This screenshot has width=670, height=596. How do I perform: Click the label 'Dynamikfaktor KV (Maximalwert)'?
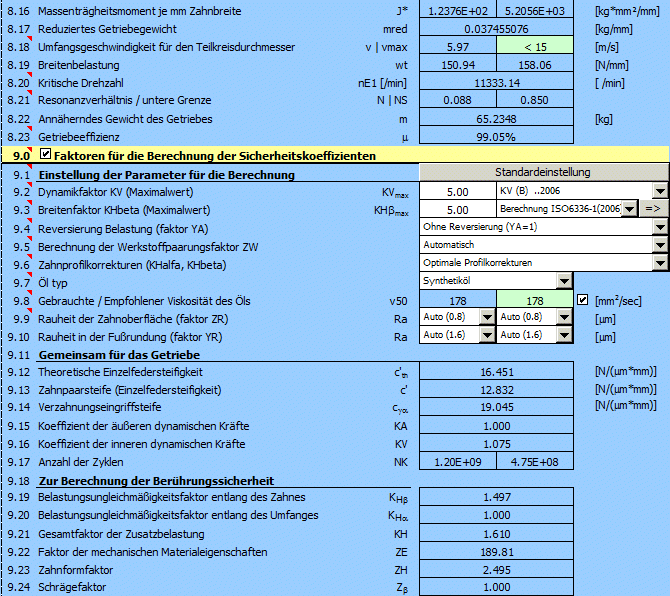coord(115,192)
